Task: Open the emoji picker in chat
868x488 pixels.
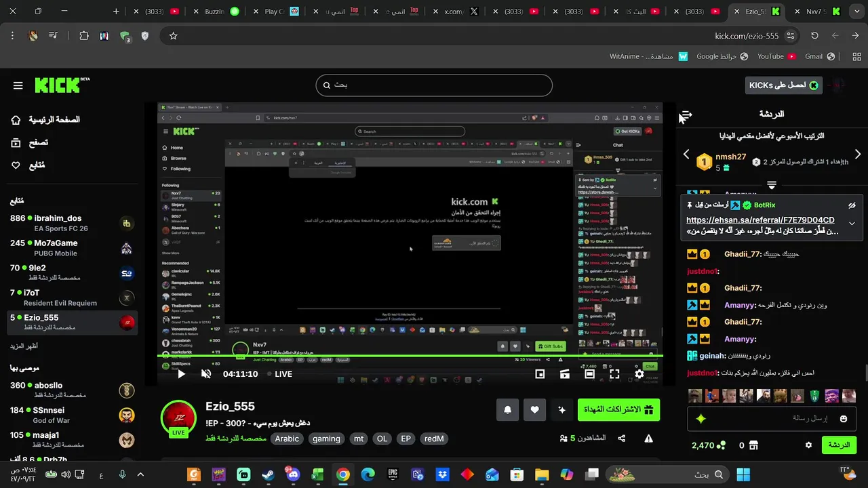Action: pos(844,419)
